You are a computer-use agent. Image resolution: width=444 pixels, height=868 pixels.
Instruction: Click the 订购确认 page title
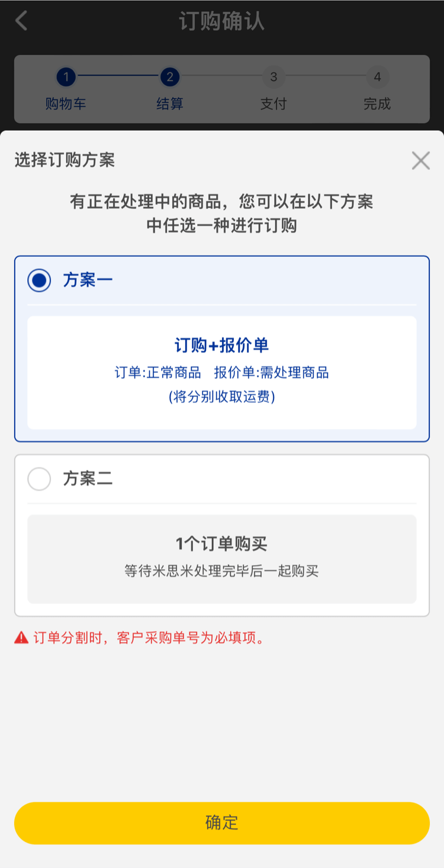pyautogui.click(x=222, y=21)
